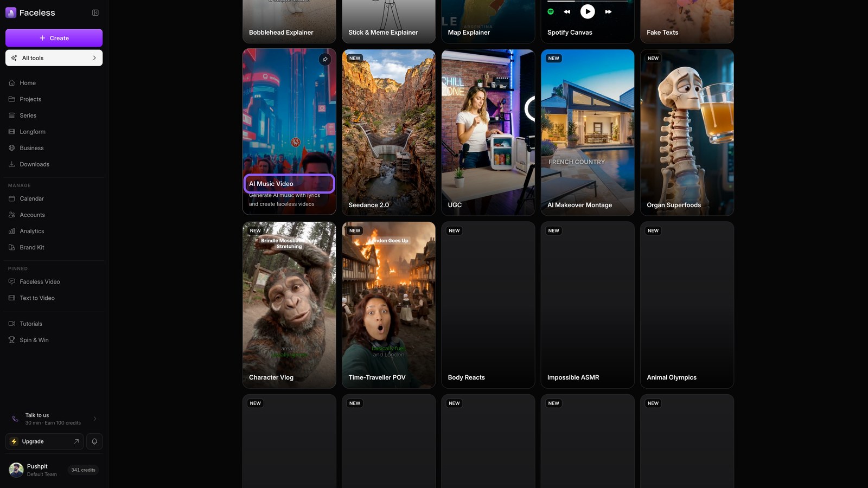Click the purple Create button
Screen dimensions: 868x488
(54, 38)
